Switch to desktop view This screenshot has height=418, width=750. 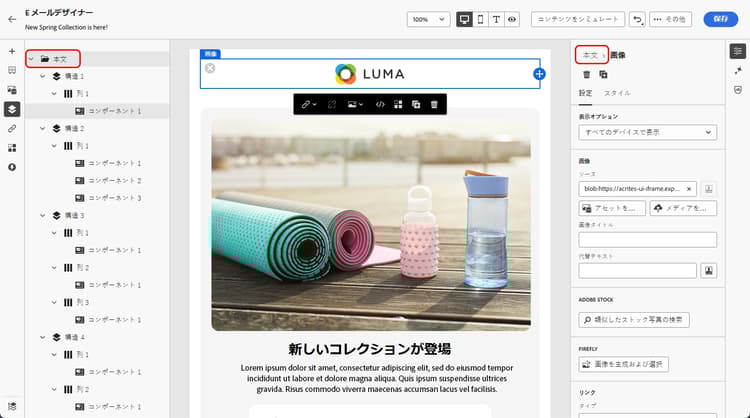point(464,20)
